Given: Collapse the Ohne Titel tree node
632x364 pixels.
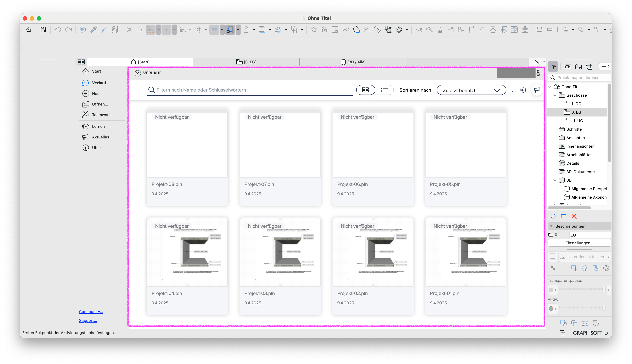Looking at the screenshot, I should 550,87.
